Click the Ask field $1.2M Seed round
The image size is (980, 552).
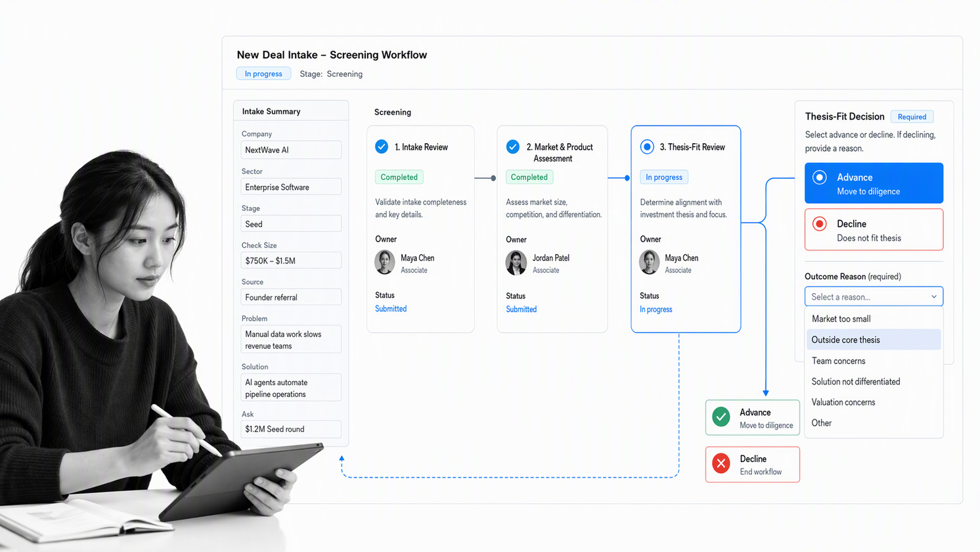click(x=291, y=429)
